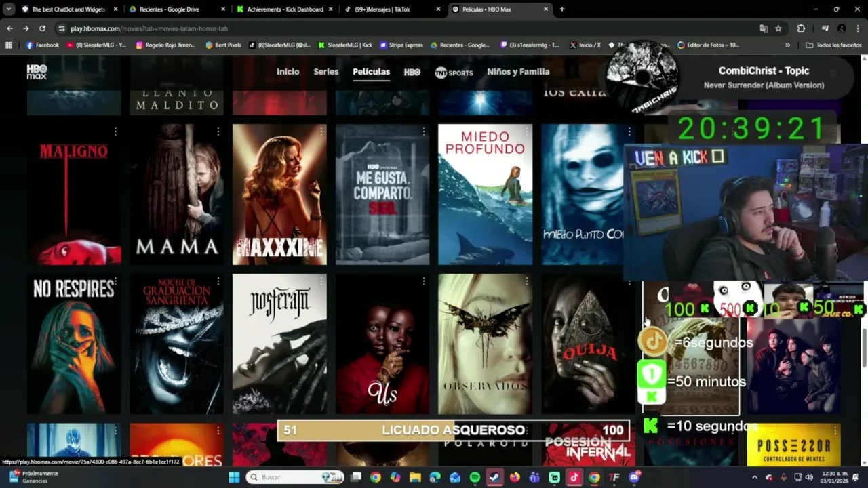868x488 pixels.
Task: Bookmark this page with the star icon
Action: tap(778, 28)
